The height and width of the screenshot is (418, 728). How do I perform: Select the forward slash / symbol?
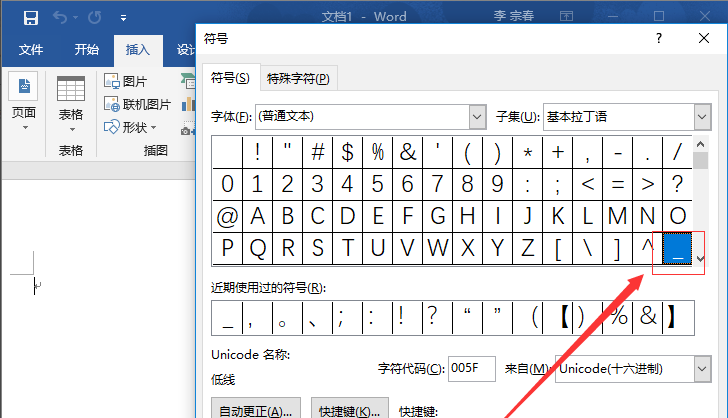pos(677,152)
